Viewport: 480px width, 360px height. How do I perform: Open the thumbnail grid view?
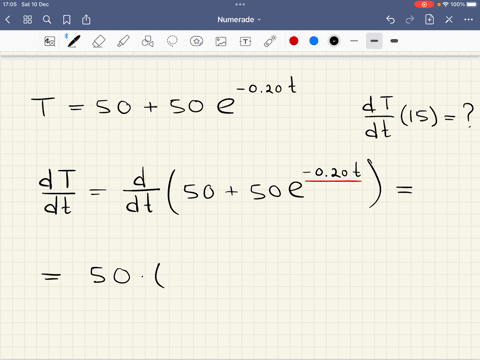pyautogui.click(x=27, y=20)
